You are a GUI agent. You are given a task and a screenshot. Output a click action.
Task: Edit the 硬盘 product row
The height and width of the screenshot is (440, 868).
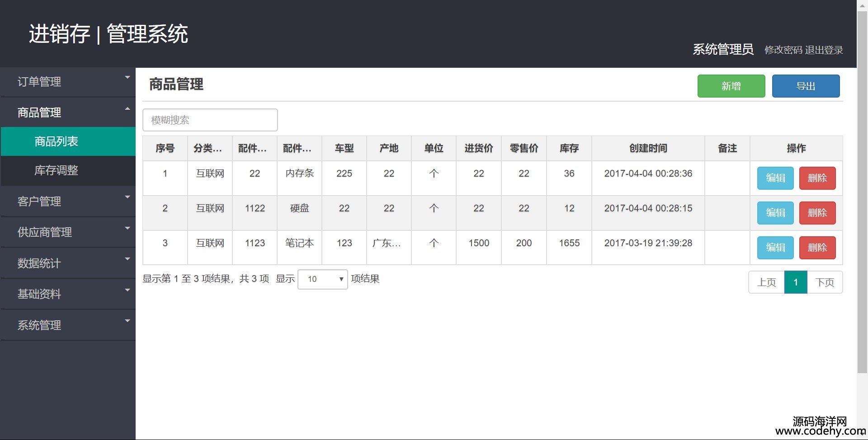775,213
